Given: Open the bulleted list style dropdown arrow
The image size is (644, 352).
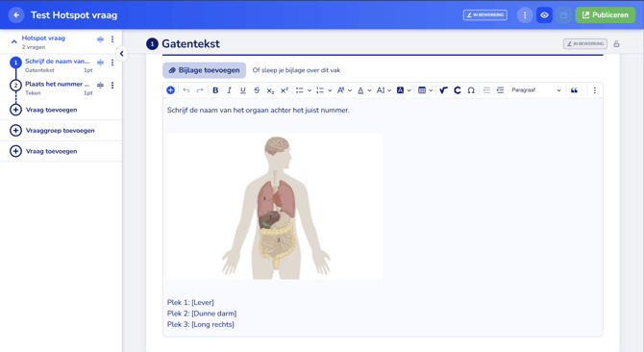Looking at the screenshot, I should pyautogui.click(x=310, y=90).
